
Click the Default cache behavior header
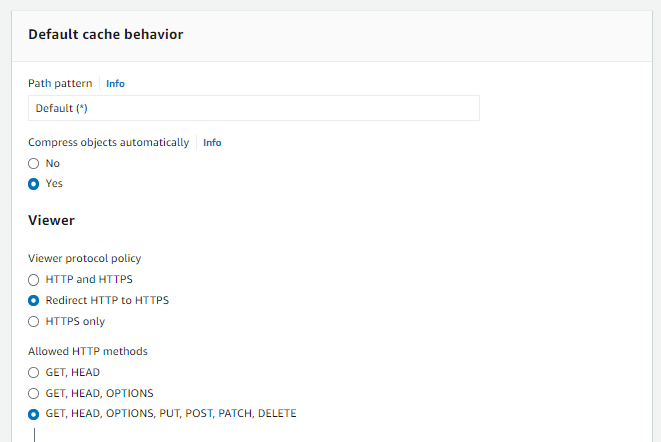coord(106,34)
